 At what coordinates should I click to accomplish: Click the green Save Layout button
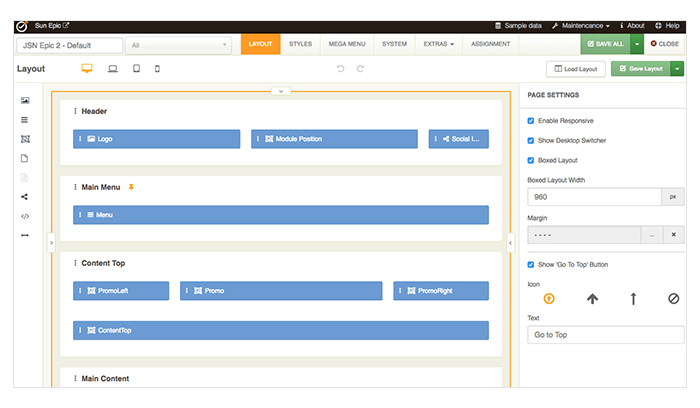coord(640,69)
